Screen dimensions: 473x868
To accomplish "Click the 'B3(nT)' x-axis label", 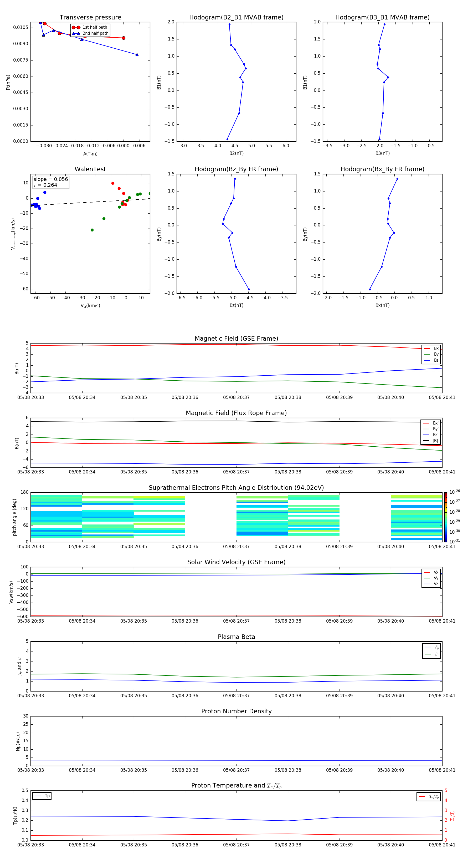I will (x=382, y=153).
